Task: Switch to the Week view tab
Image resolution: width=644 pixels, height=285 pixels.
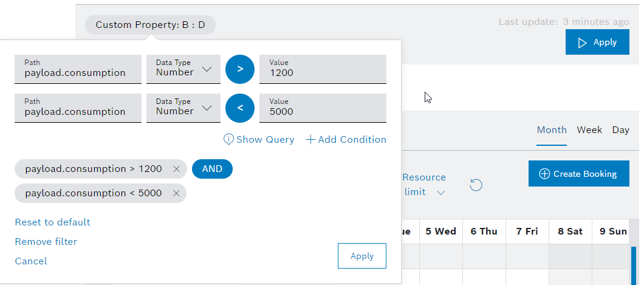Action: (589, 130)
